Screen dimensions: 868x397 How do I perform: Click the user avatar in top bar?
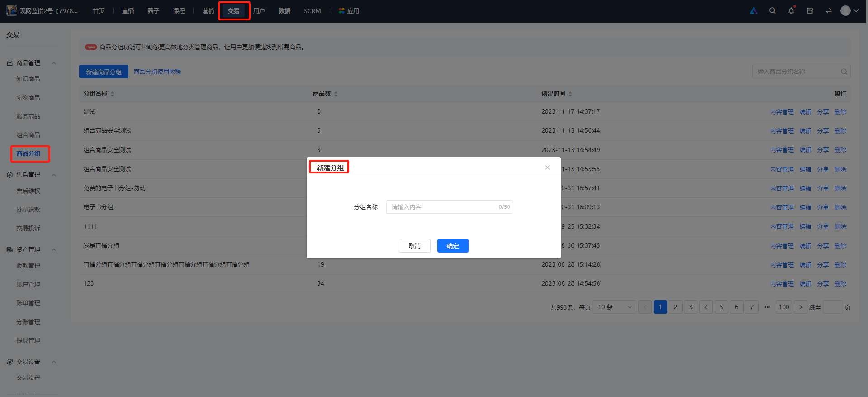[x=845, y=10]
